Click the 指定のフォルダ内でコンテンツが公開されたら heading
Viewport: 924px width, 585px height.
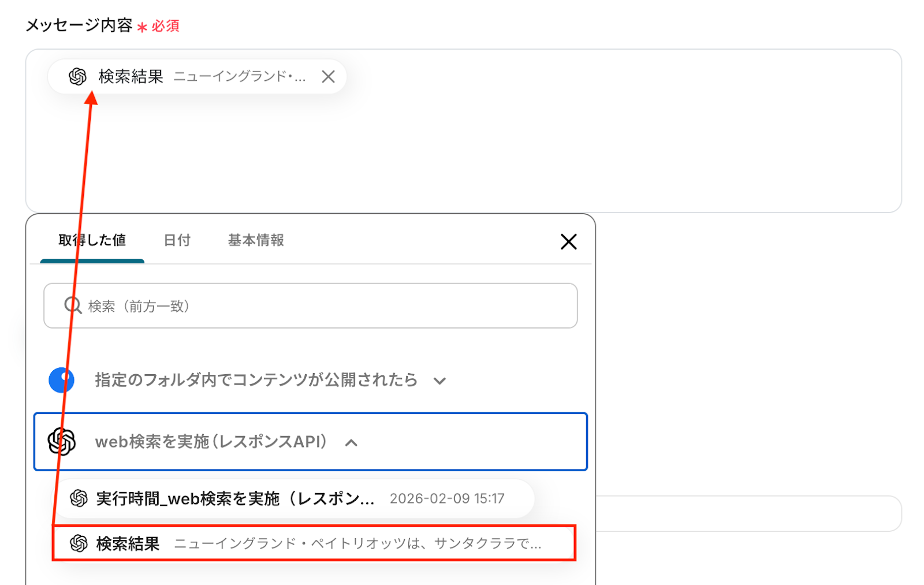[256, 380]
